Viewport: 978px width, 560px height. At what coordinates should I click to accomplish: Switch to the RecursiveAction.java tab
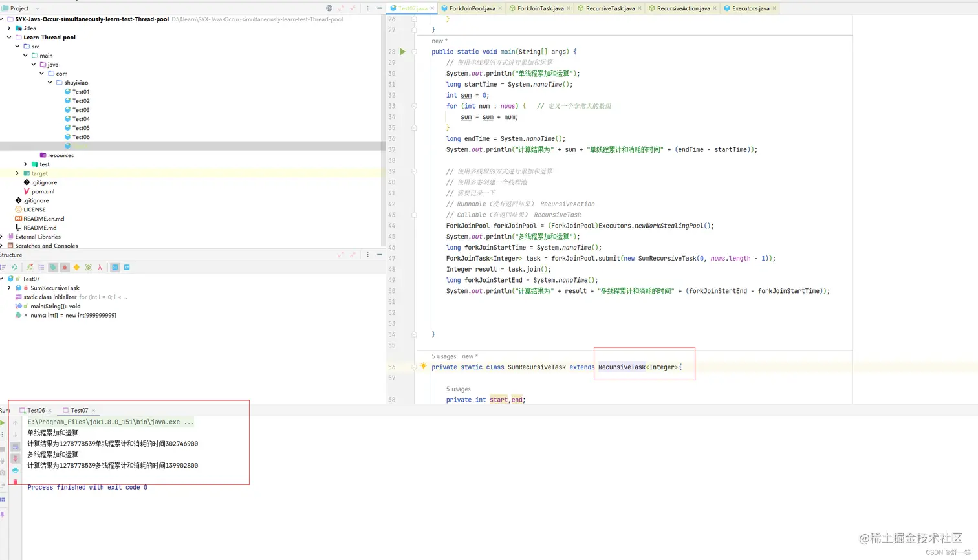coord(683,8)
